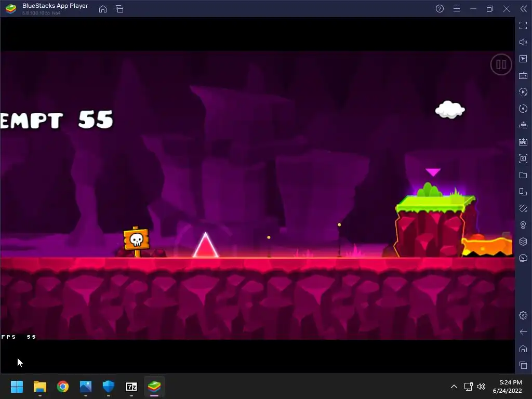This screenshot has height=399, width=532.
Task: Open File Explorer from the taskbar
Action: click(39, 387)
